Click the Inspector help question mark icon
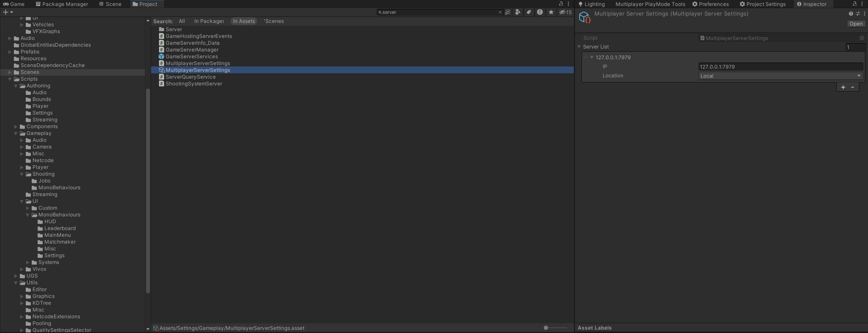This screenshot has width=868, height=333. tap(851, 14)
